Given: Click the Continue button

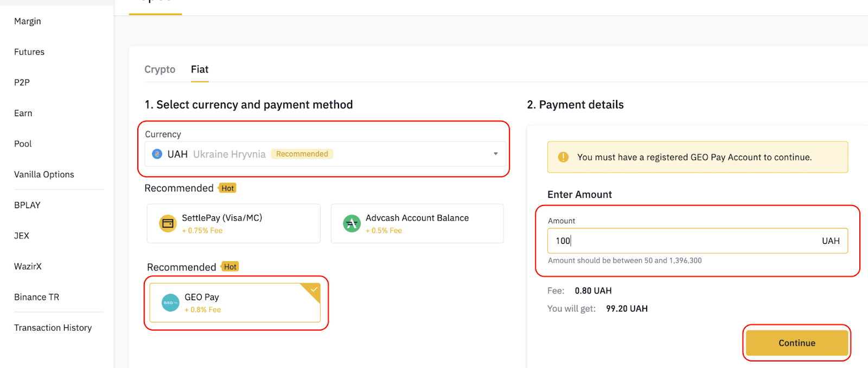Looking at the screenshot, I should [797, 343].
